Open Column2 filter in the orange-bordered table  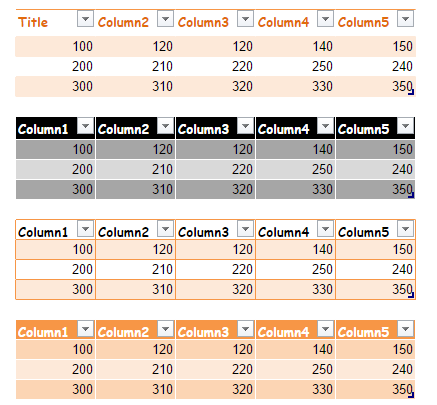tap(165, 229)
